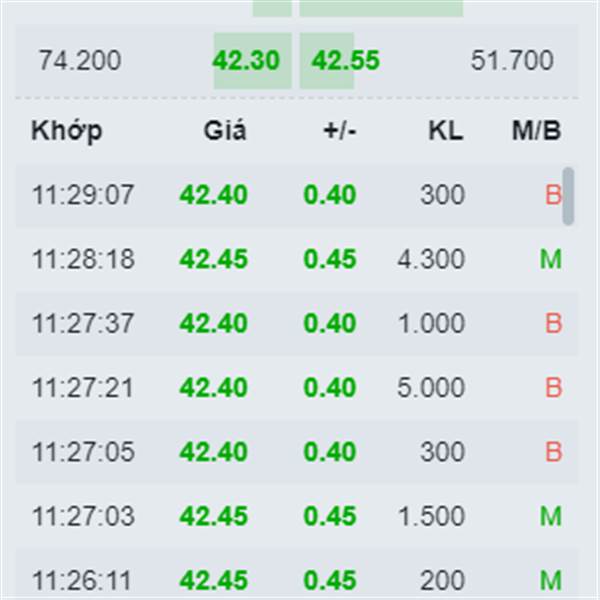Click volume 1.000 in 11:27:37 row

[432, 323]
